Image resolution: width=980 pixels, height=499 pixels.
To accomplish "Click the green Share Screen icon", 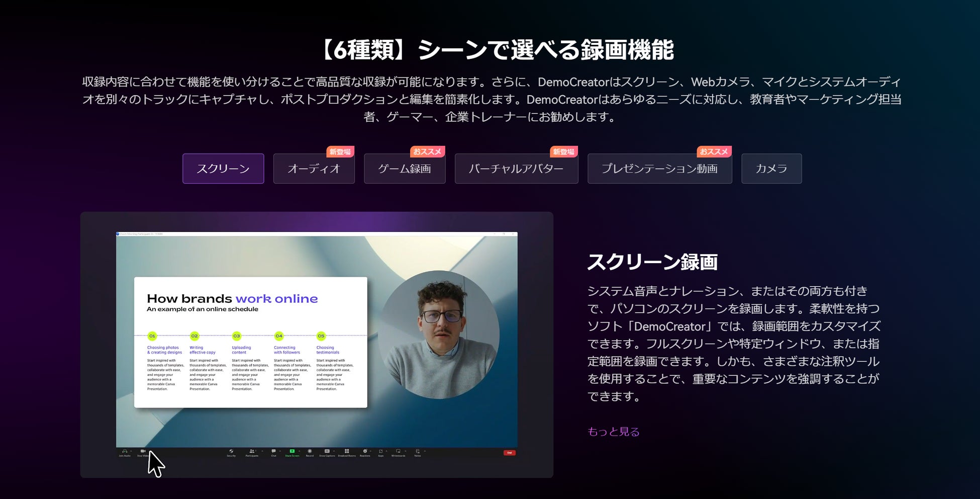I will tap(292, 451).
